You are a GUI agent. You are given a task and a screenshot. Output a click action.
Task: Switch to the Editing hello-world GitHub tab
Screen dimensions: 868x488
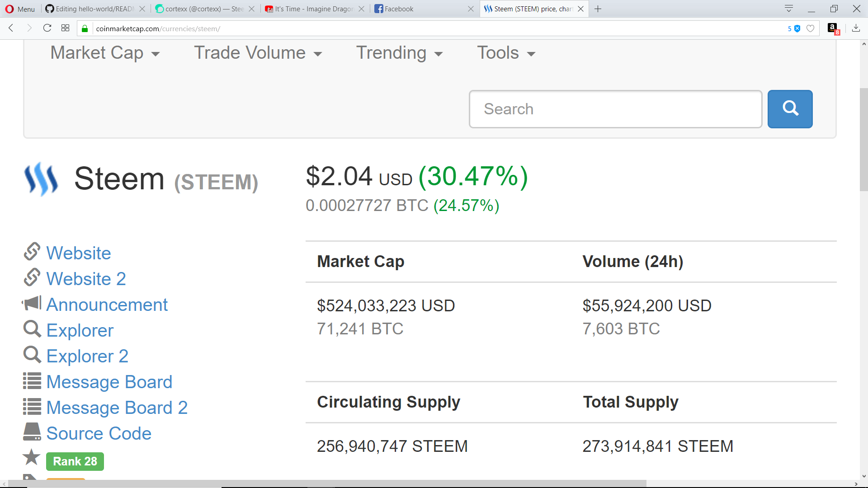[95, 9]
